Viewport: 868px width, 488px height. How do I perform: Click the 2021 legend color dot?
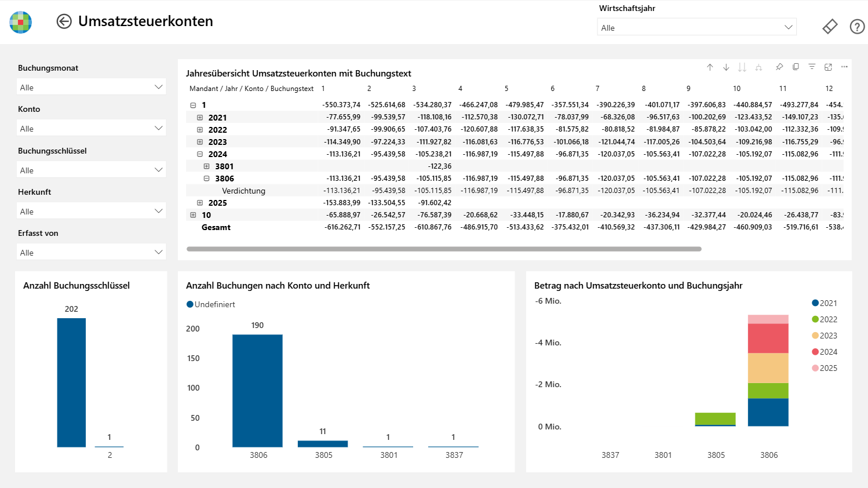[x=815, y=303]
